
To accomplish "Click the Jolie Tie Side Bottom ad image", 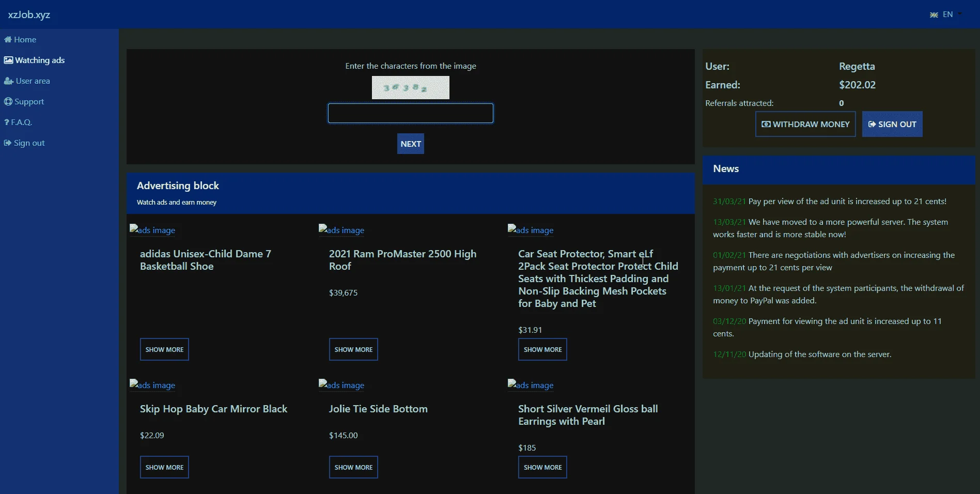I will (x=341, y=385).
